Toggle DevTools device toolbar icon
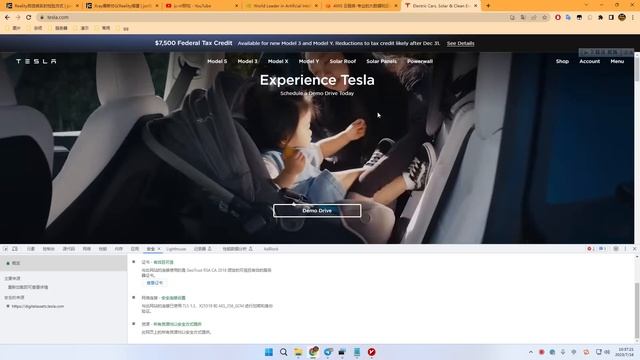Screen dimensions: 640x360 pos(15,249)
